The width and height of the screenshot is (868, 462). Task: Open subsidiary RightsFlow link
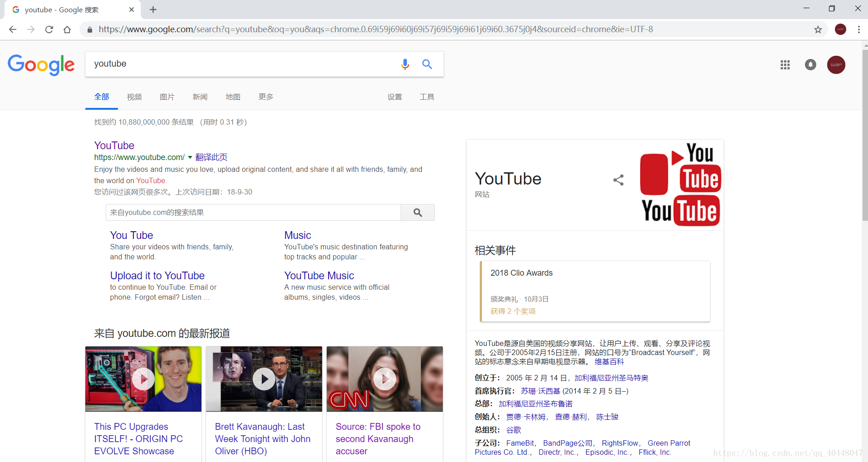(620, 443)
